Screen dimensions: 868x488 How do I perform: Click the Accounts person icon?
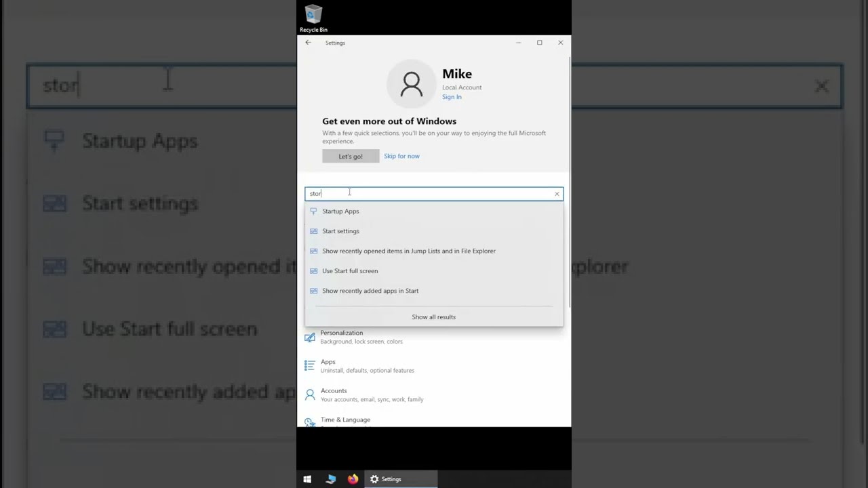(310, 394)
